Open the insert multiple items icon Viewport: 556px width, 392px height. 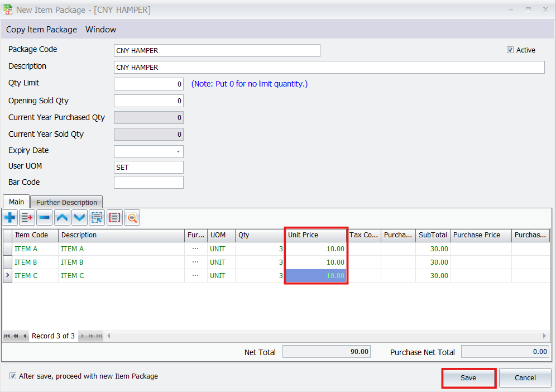click(x=26, y=217)
